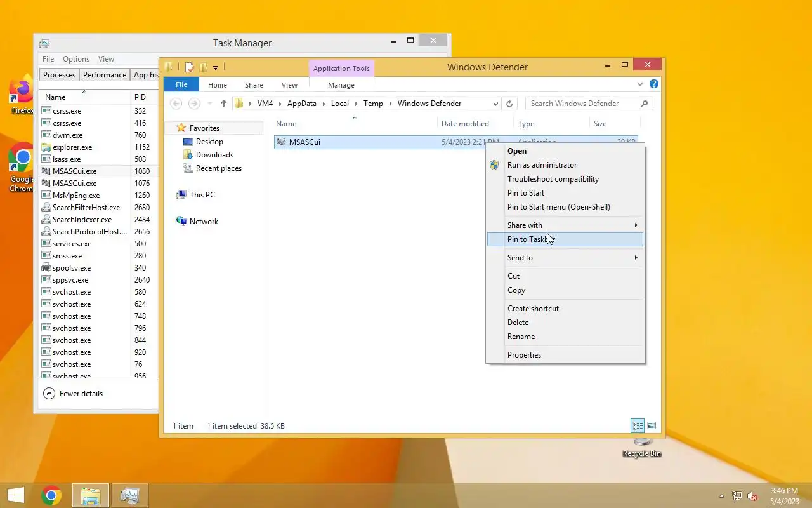Select Copy from context menu

[565, 290]
